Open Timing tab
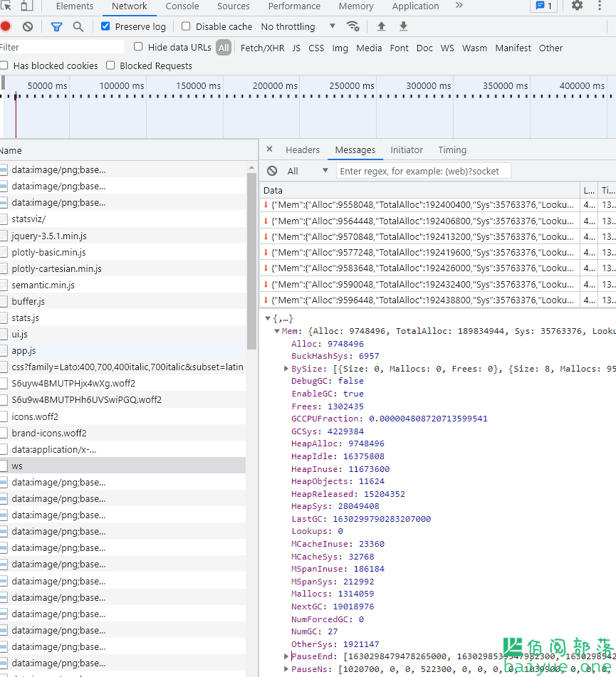The image size is (616, 677). (x=452, y=149)
